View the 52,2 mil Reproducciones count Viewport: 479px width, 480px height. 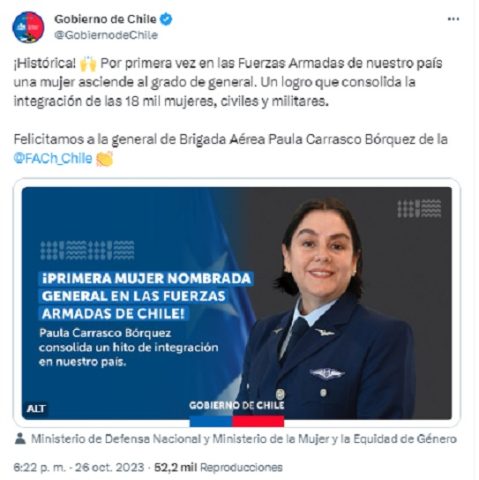pyautogui.click(x=218, y=467)
